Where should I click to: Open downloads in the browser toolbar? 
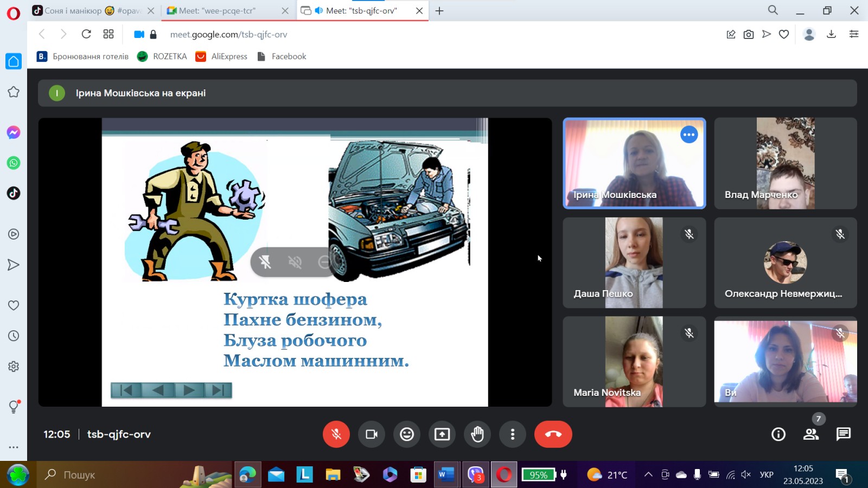[831, 34]
